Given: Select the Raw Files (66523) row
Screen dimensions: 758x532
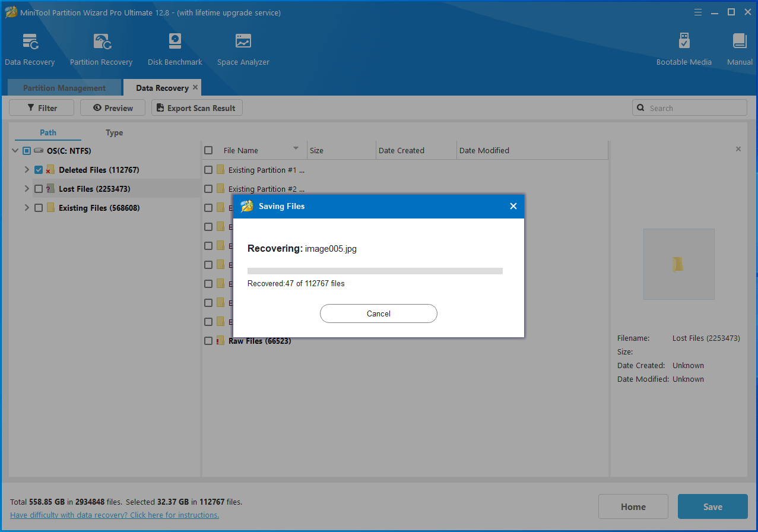Looking at the screenshot, I should pos(405,341).
